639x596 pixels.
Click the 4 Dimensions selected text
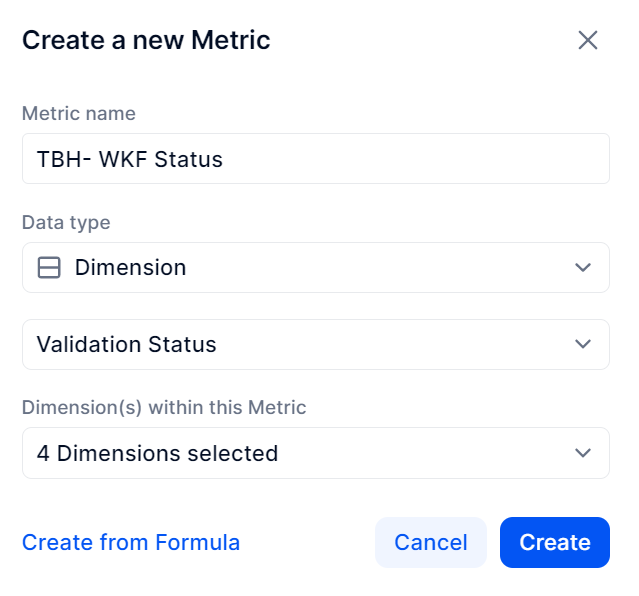click(157, 453)
